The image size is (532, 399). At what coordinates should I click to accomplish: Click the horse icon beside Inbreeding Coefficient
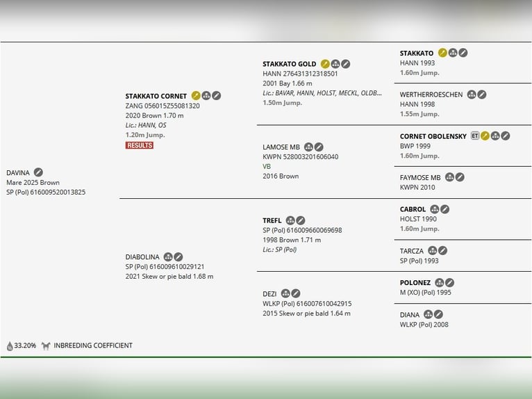(46, 345)
